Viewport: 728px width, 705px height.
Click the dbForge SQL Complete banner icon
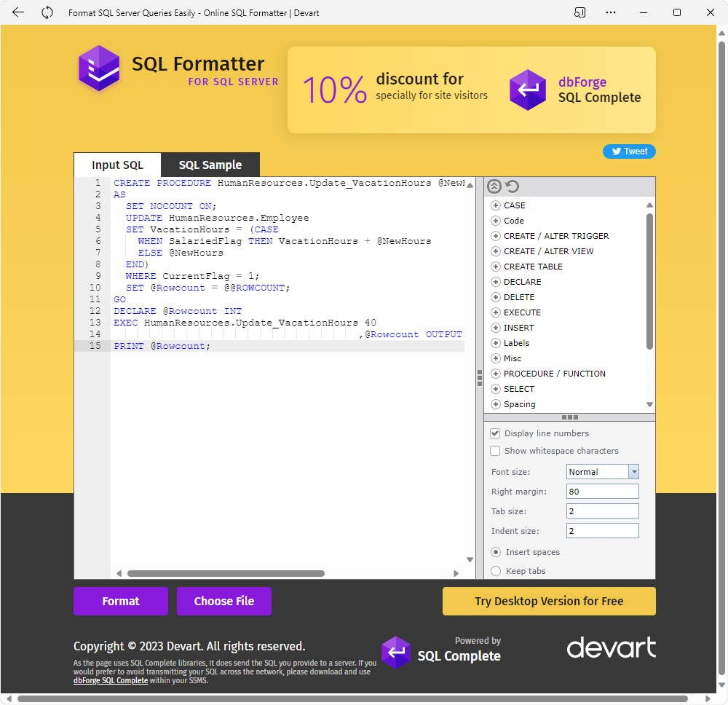tap(527, 90)
